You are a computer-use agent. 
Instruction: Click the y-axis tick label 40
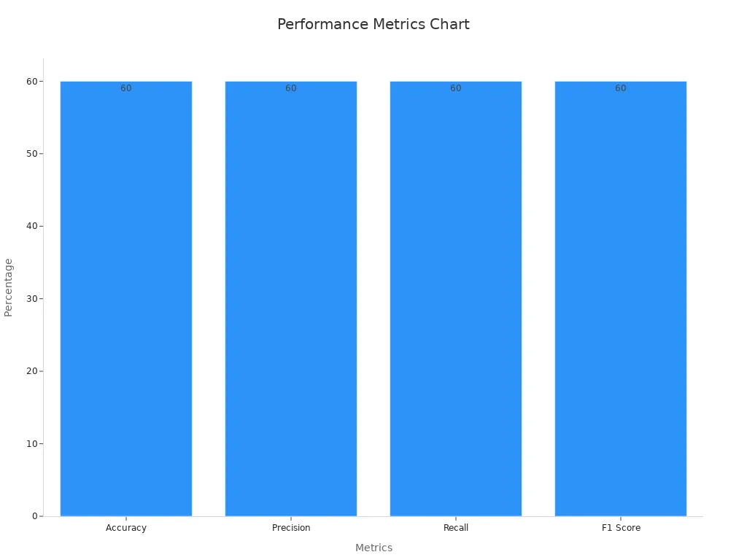pos(32,226)
